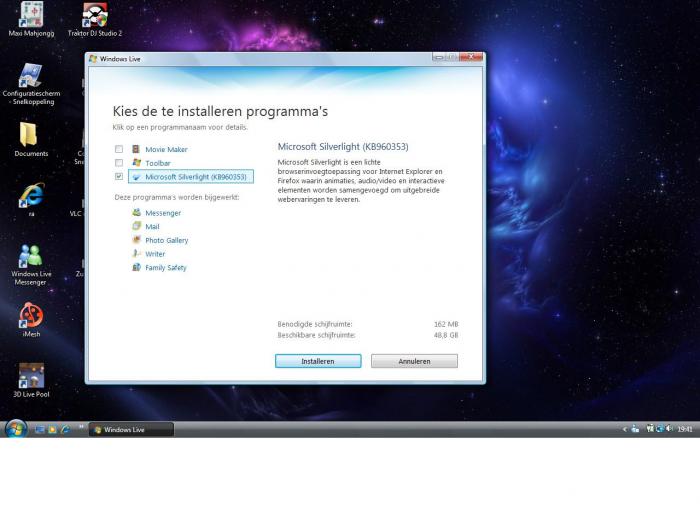Open Traktor DJ Studio 2 shortcut
700x518 pixels.
click(x=95, y=19)
